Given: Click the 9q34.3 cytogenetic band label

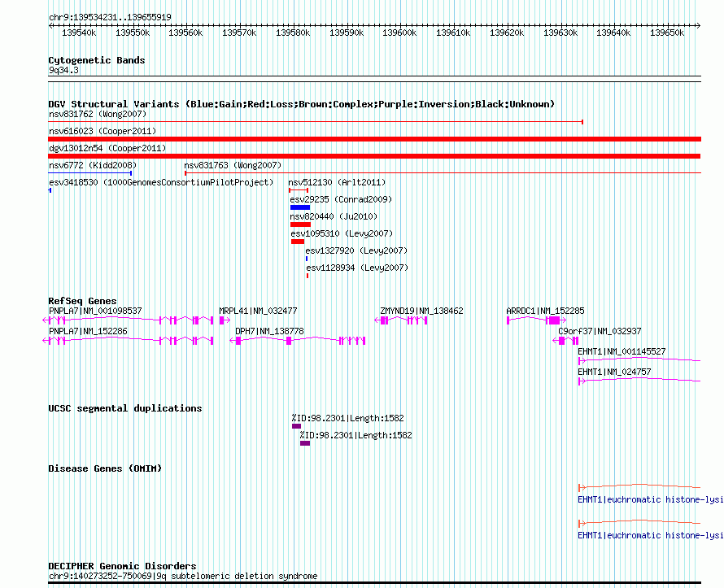Looking at the screenshot, I should point(63,70).
